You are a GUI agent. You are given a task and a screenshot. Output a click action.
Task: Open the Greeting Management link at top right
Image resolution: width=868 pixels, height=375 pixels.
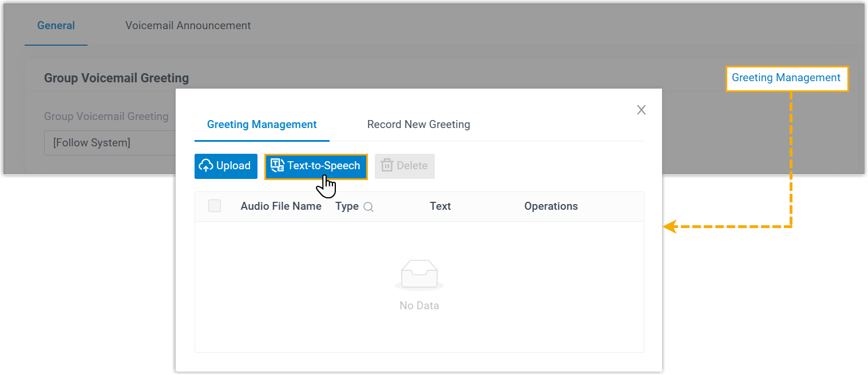(786, 78)
